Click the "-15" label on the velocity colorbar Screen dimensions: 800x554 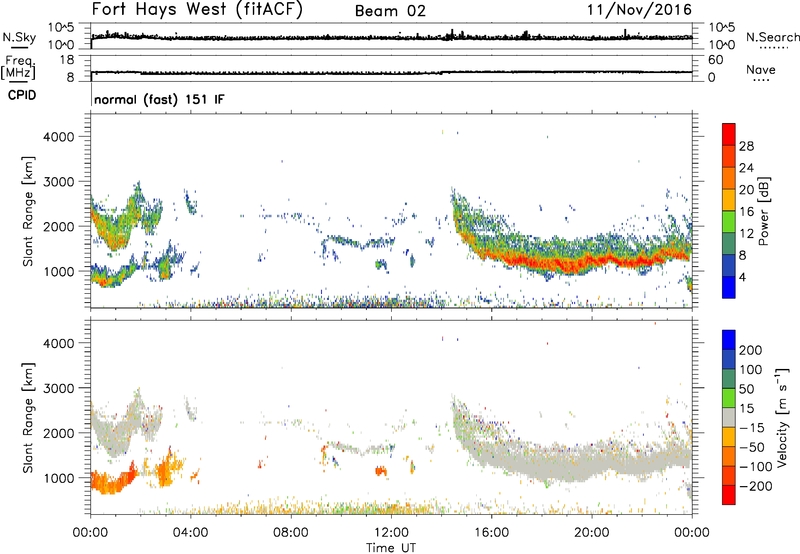[752, 428]
